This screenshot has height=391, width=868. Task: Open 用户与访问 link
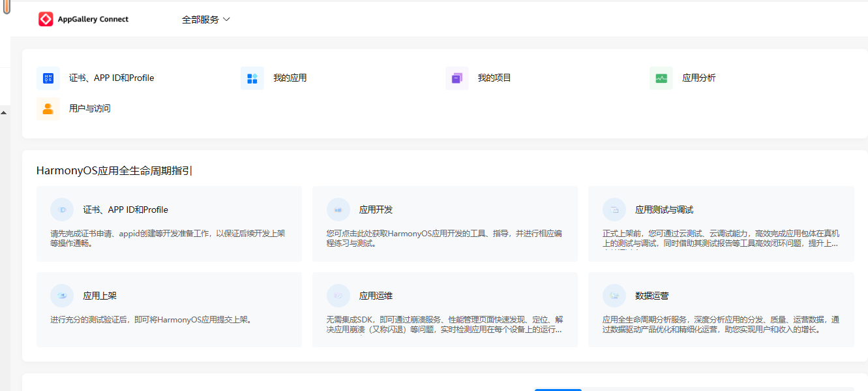point(90,108)
